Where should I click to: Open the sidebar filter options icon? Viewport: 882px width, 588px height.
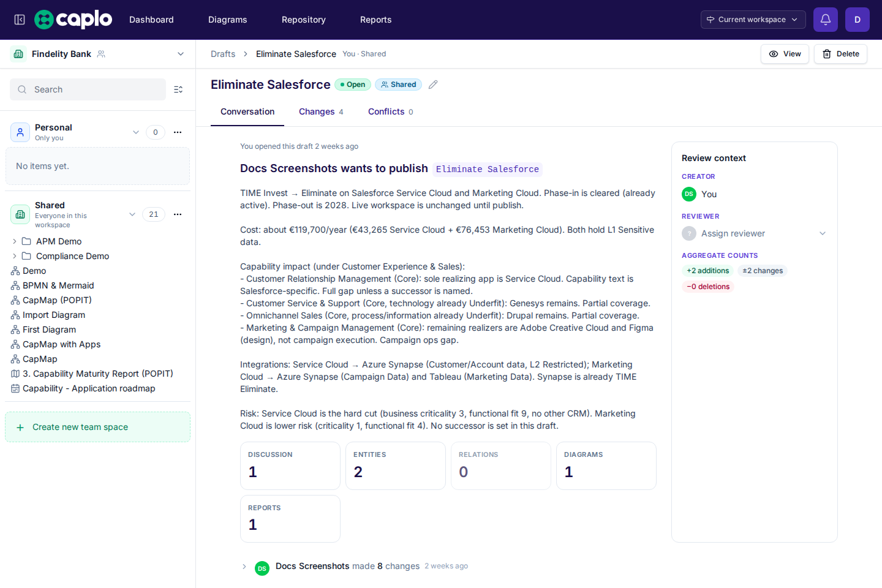click(178, 89)
